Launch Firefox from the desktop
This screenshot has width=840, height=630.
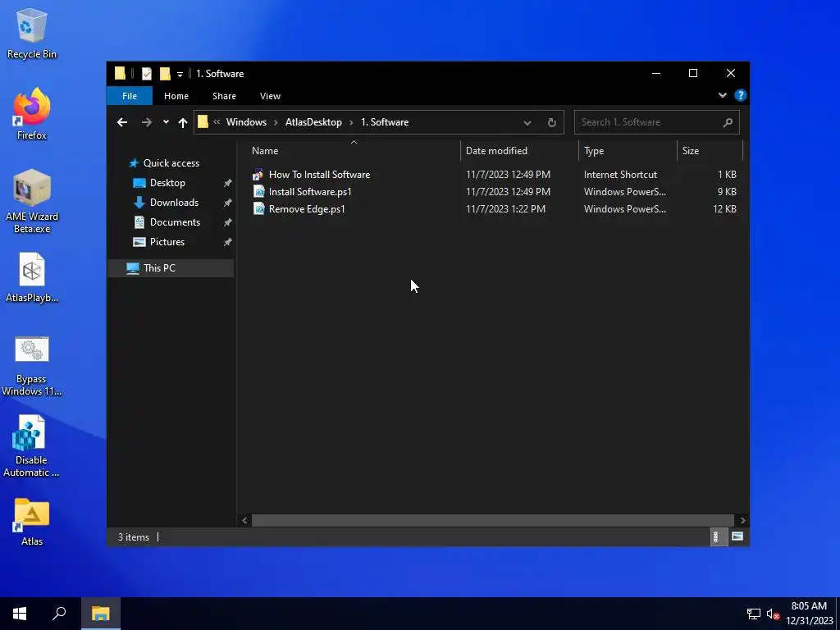32,115
